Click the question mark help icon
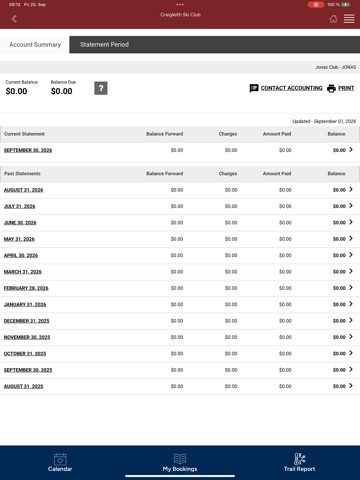The height and width of the screenshot is (480, 360). point(101,88)
